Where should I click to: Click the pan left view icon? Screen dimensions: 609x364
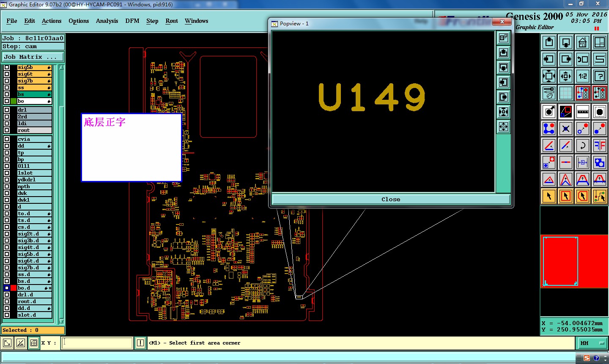[549, 59]
